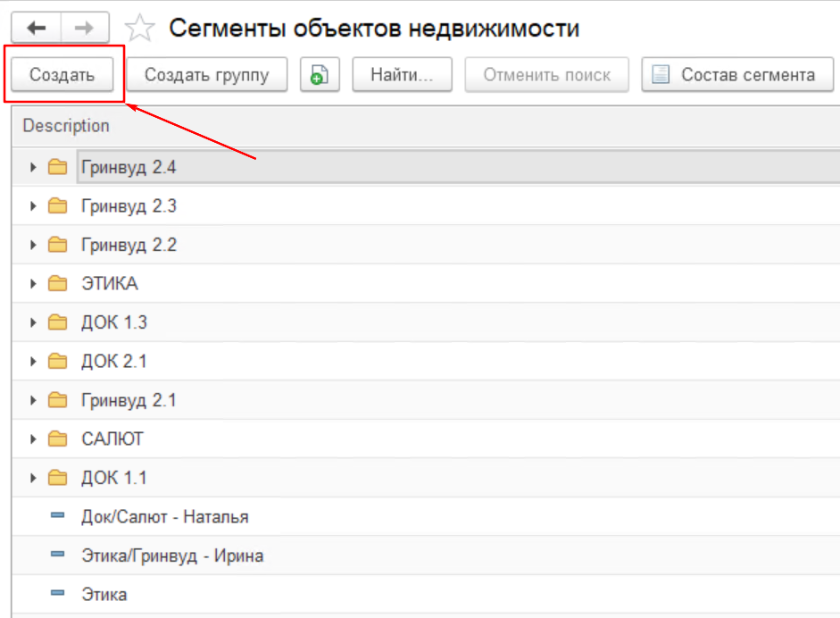This screenshot has height=618, width=840.
Task: Add page to favorites with star icon
Action: click(138, 29)
